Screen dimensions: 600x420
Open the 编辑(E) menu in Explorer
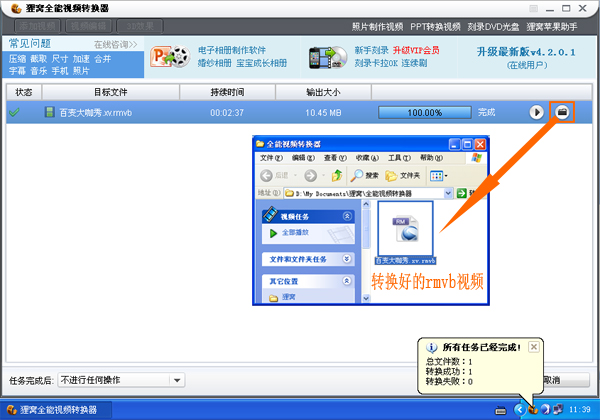pos(303,158)
